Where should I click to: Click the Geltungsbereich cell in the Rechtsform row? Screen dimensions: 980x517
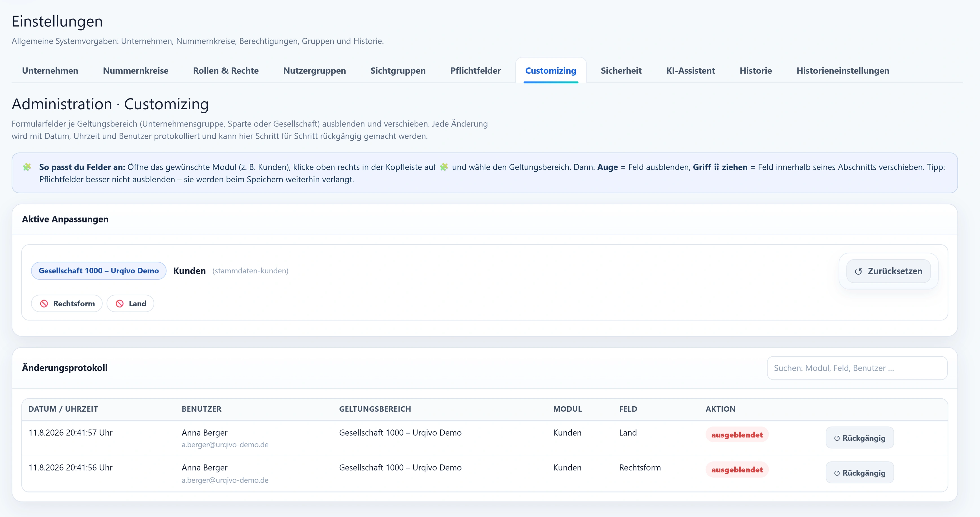click(x=400, y=468)
